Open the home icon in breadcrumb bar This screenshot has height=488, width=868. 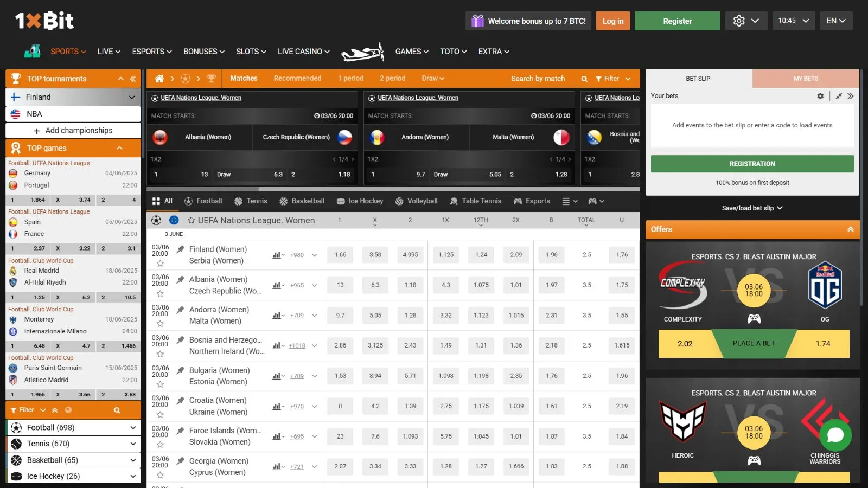[x=159, y=79]
